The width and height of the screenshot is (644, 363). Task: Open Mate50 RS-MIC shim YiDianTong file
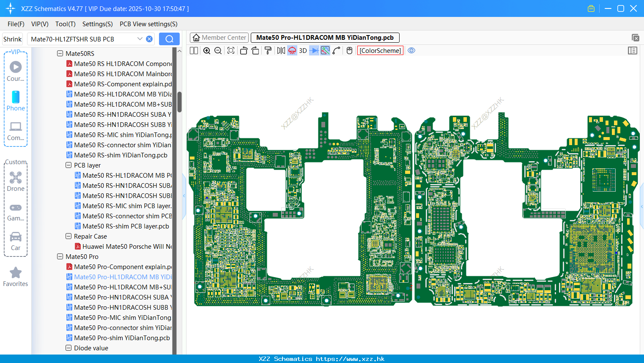coord(119,135)
